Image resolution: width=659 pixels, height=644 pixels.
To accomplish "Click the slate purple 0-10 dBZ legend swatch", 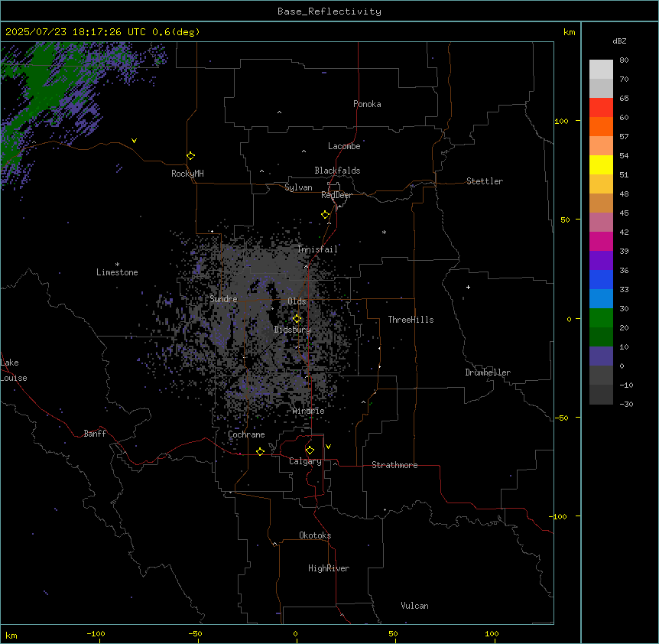I will [x=601, y=356].
